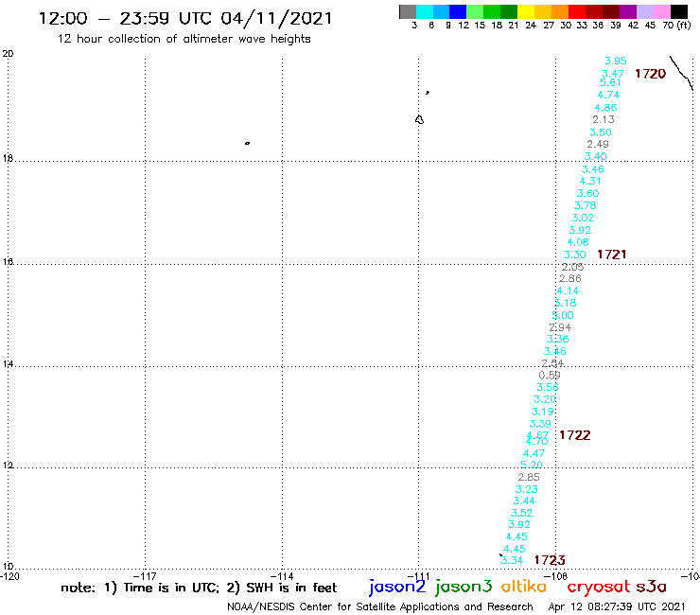This screenshot has height=615, width=700.
Task: Click the black 70 ft legend swatch
Action: (679, 11)
